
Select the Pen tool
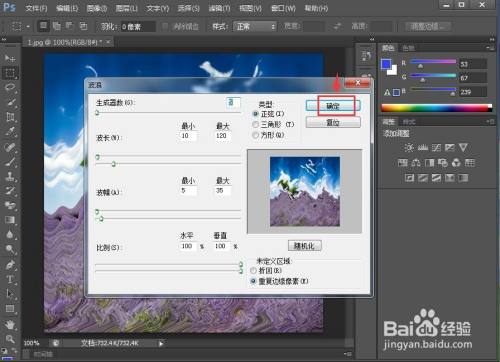point(10,264)
